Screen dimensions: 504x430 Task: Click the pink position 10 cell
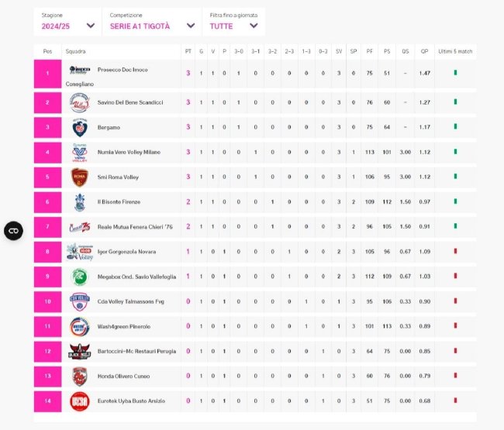tap(47, 301)
